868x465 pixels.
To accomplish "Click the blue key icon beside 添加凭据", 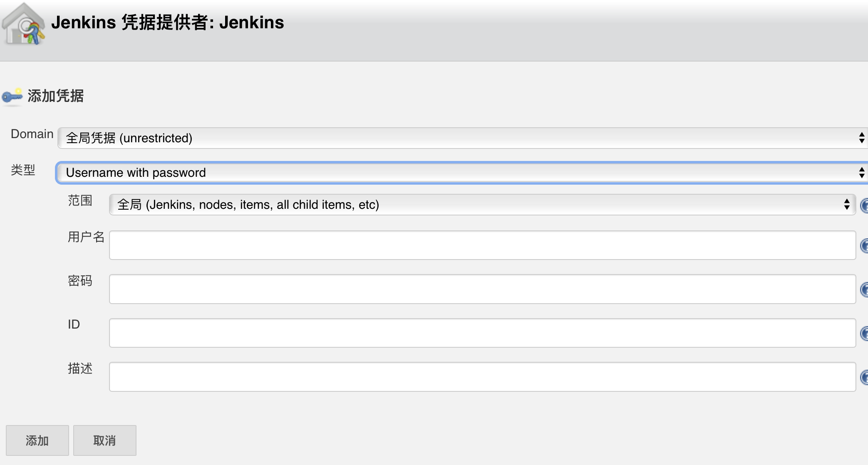I will (12, 96).
